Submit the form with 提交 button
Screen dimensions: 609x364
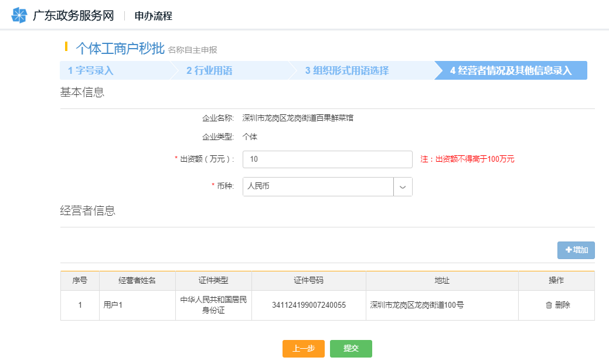click(x=351, y=348)
